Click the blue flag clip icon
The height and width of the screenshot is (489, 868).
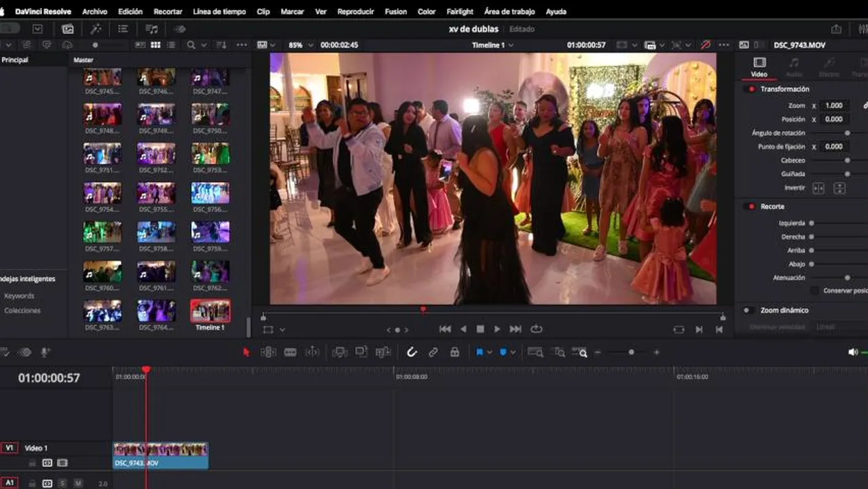pos(480,352)
